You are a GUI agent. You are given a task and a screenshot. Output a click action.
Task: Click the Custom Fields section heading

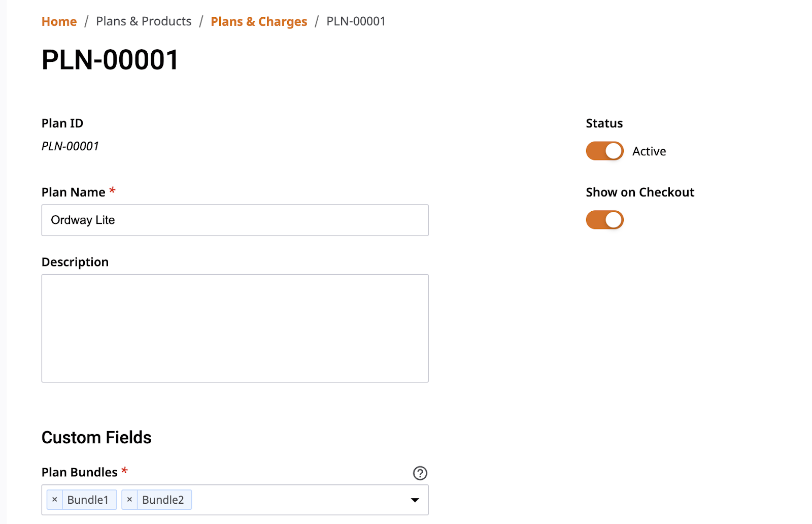point(96,437)
